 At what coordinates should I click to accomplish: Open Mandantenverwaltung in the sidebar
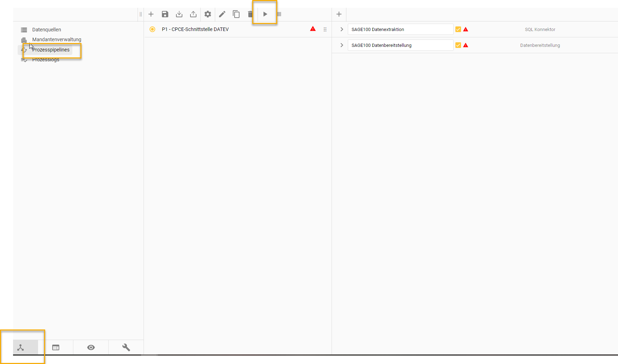click(56, 39)
